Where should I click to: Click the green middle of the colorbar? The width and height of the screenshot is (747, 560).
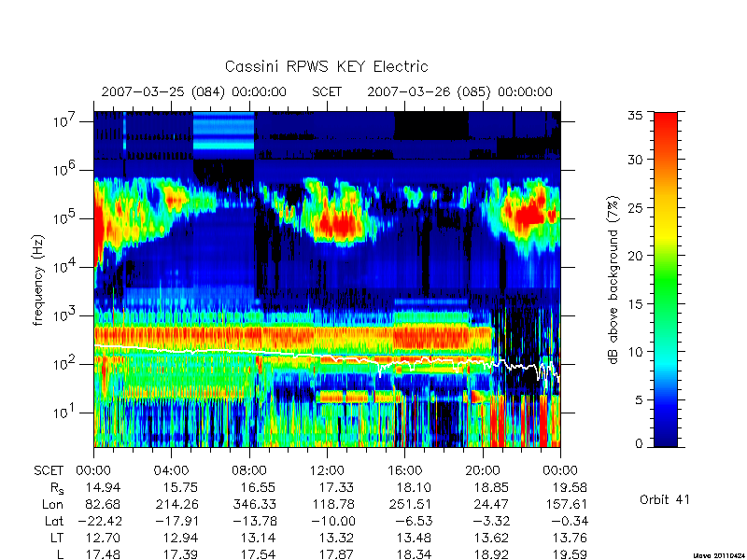666,281
